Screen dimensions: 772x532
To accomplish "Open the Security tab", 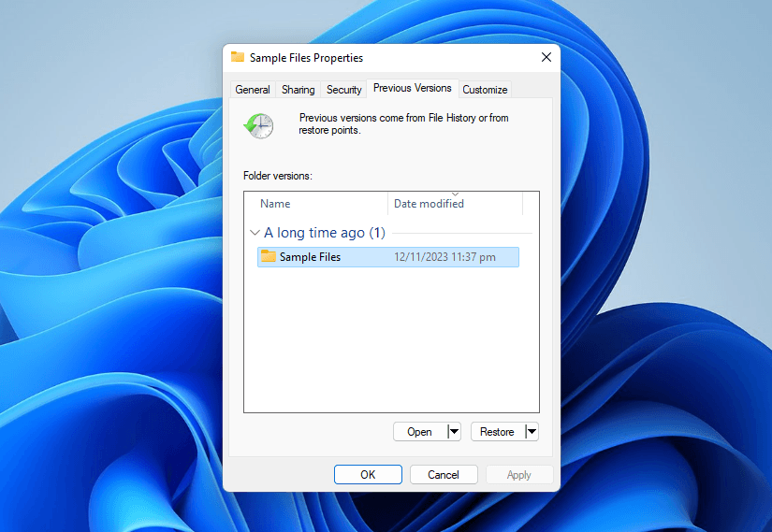I will point(343,90).
